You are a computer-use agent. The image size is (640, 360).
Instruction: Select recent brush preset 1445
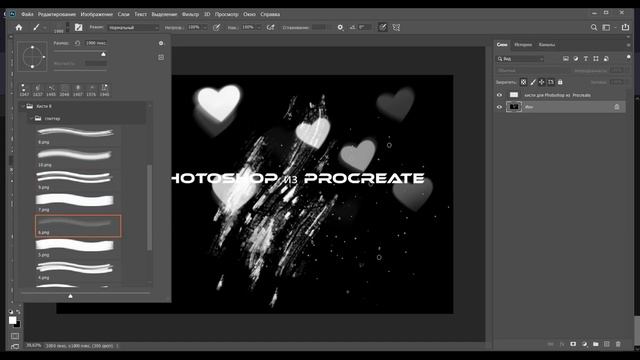(51, 90)
